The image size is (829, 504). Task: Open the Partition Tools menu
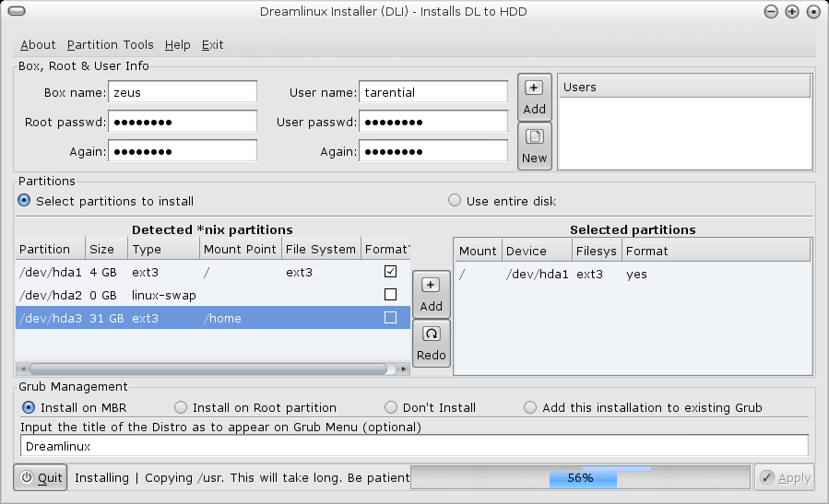pos(110,45)
